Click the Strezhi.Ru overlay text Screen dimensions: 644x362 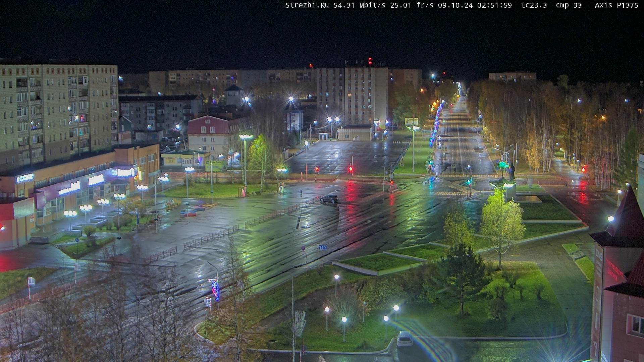[308, 5]
